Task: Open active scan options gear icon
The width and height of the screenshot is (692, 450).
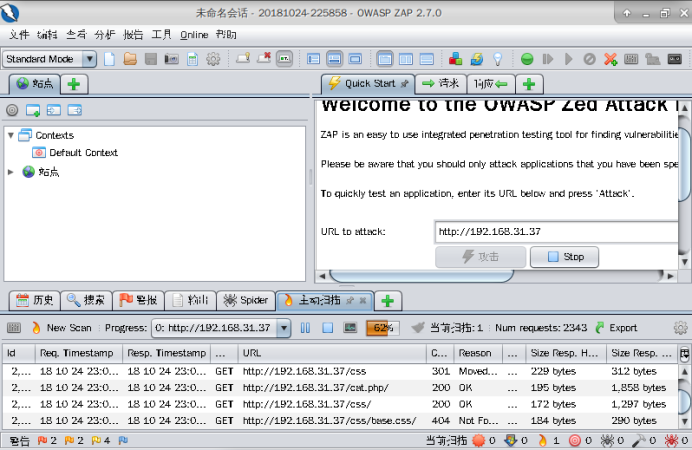Action: (x=680, y=328)
